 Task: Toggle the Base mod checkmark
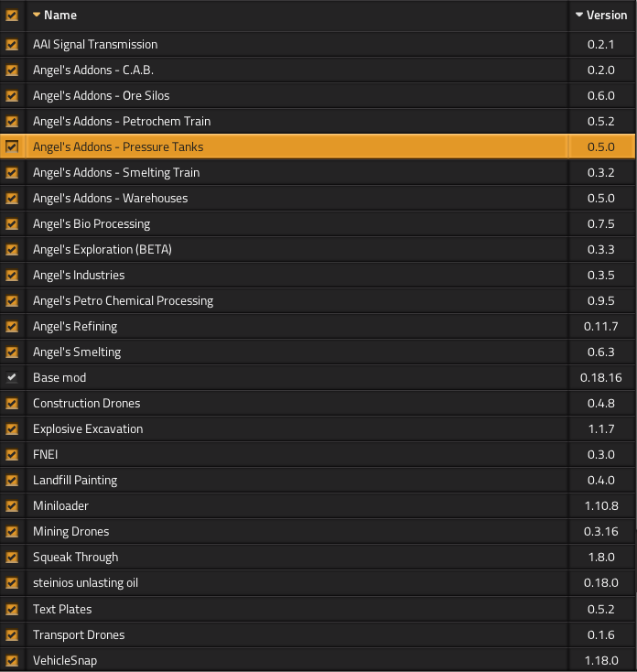pos(12,377)
